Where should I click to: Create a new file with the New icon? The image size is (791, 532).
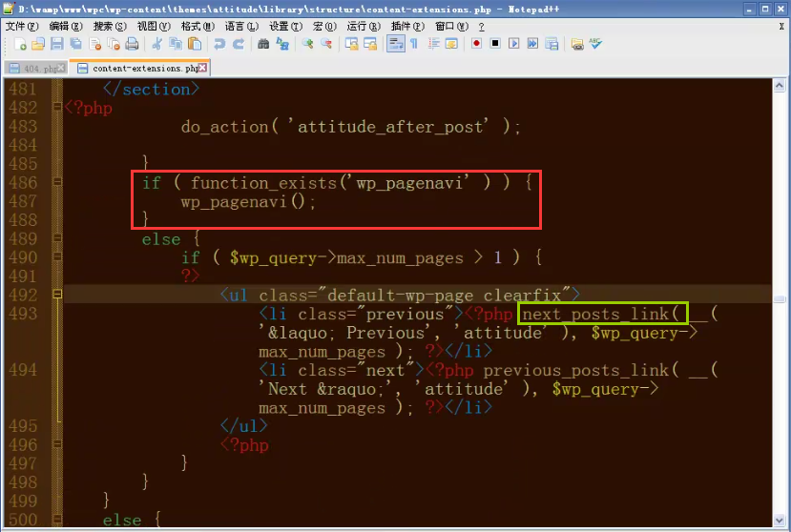20,44
